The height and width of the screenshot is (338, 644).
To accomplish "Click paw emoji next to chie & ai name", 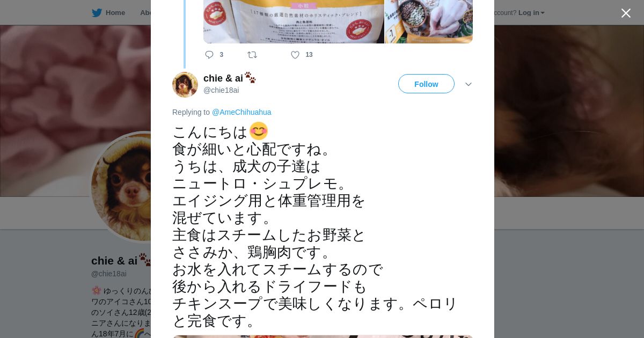I will coord(251,78).
